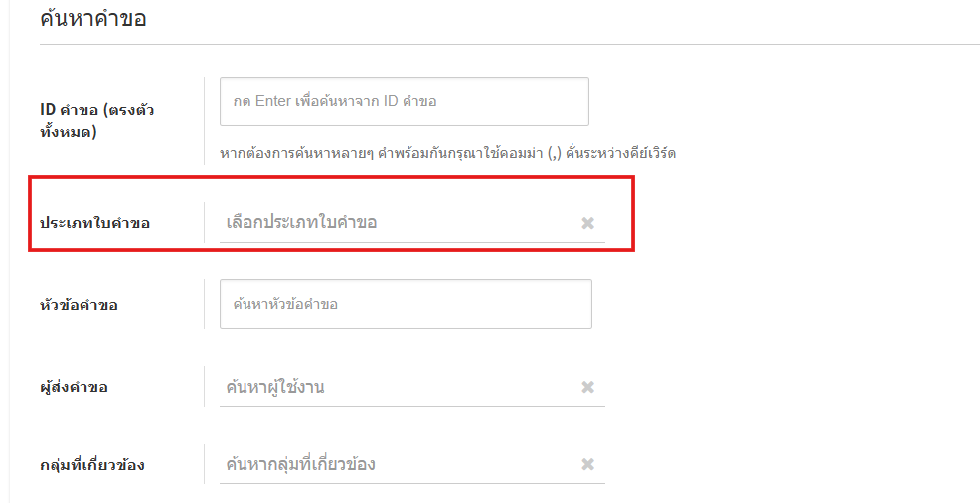Clear the ประเภทใบคำขอ selection with its X icon

[x=587, y=223]
